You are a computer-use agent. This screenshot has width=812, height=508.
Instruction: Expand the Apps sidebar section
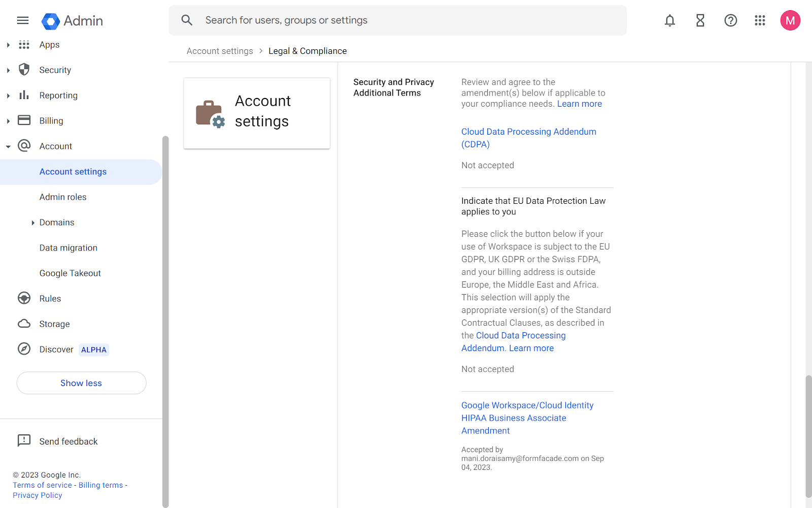[8, 44]
